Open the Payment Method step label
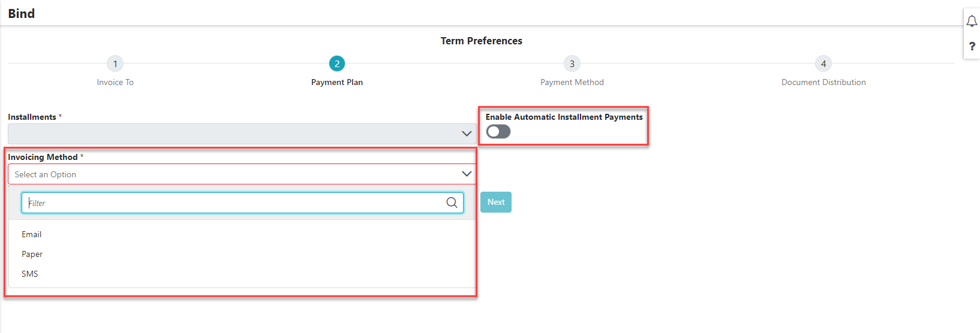This screenshot has width=980, height=333. coord(572,82)
